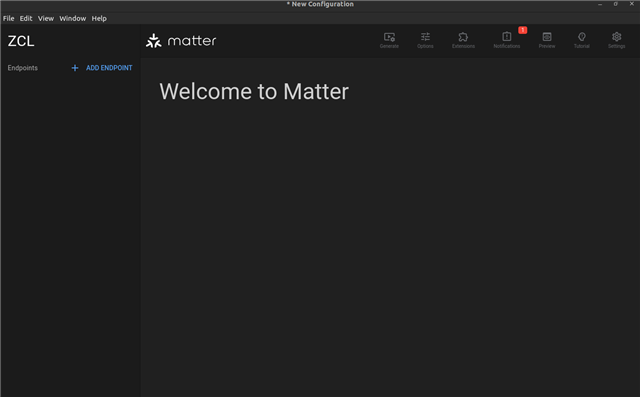This screenshot has height=397, width=640.
Task: Click the matter wordmark text
Action: (x=192, y=41)
